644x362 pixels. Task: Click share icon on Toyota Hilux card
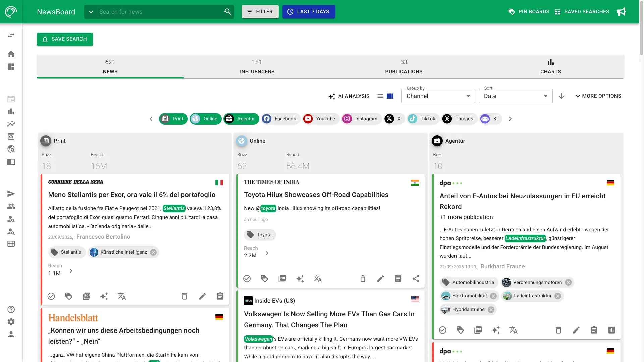point(416,279)
